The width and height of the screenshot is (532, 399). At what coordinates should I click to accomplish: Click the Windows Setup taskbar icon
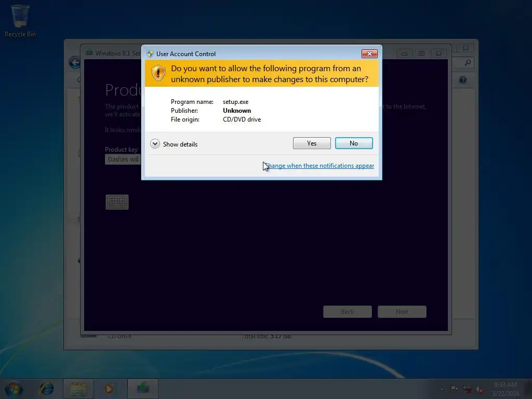(x=143, y=389)
